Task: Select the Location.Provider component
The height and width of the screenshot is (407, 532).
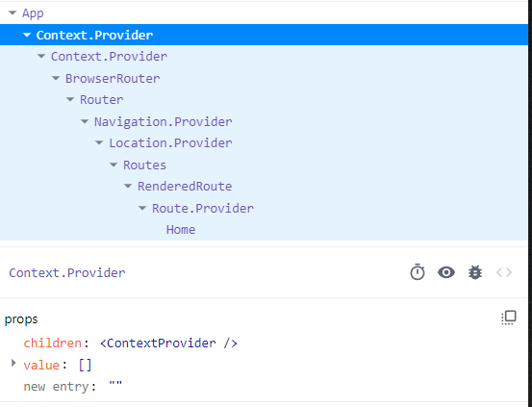Action: [x=170, y=143]
